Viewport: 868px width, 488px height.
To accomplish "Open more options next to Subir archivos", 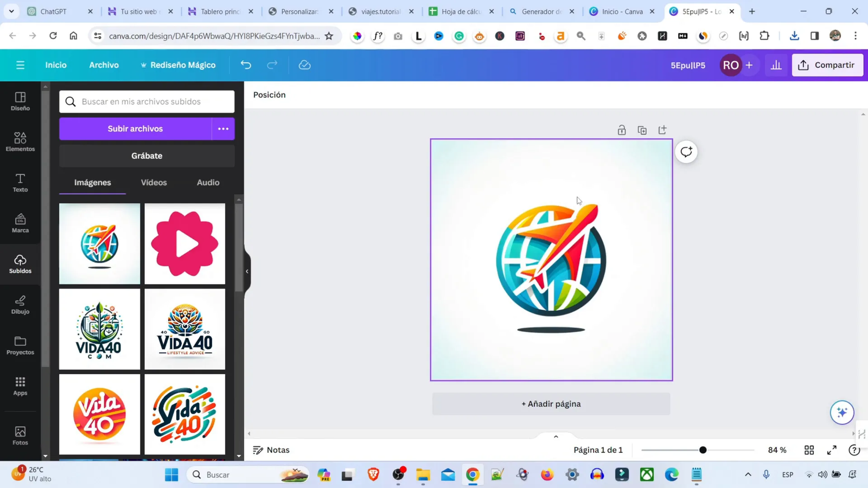I will coord(222,129).
